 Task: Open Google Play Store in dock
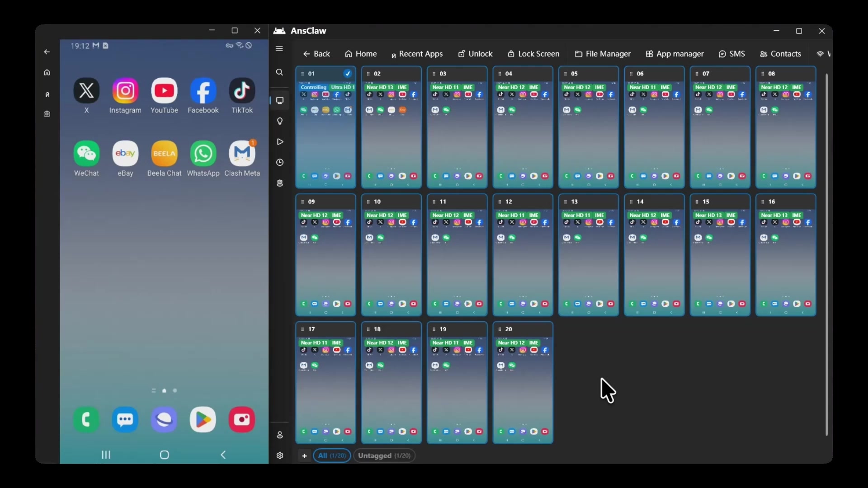click(203, 419)
